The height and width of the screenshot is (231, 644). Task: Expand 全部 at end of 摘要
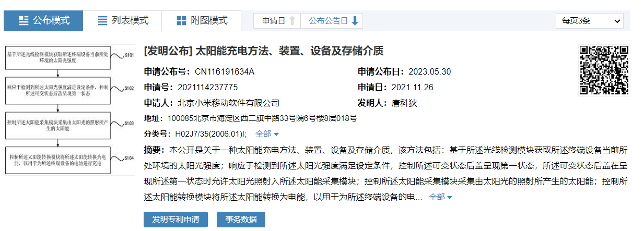point(440,197)
